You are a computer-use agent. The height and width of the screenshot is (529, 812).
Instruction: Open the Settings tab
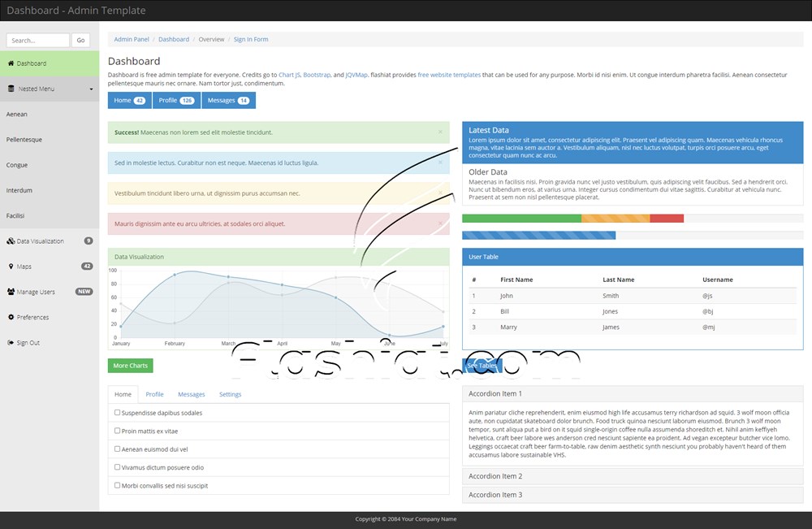click(230, 394)
